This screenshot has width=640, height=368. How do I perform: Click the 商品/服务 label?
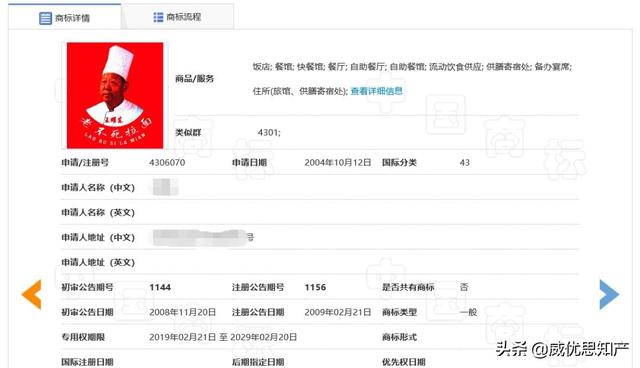[x=195, y=79]
